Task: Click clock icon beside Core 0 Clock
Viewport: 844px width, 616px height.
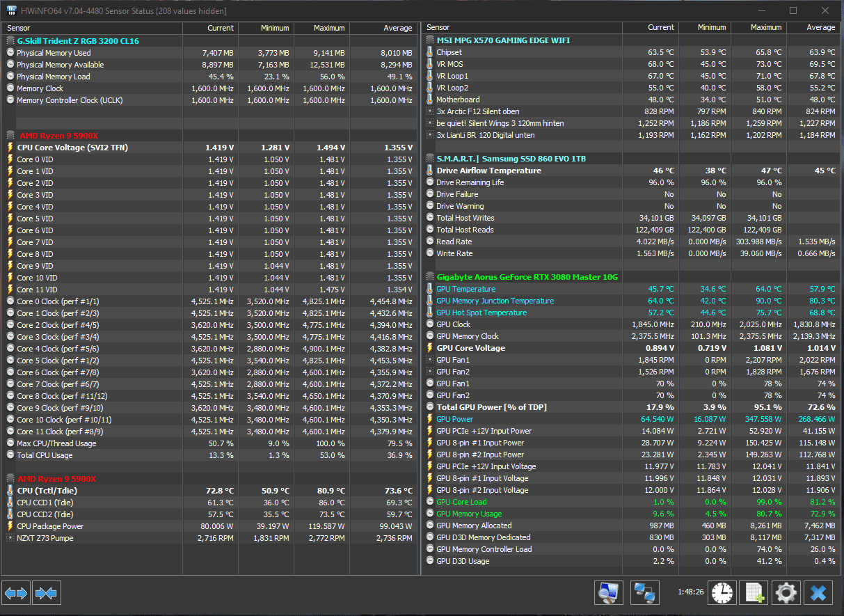Action: (10, 301)
